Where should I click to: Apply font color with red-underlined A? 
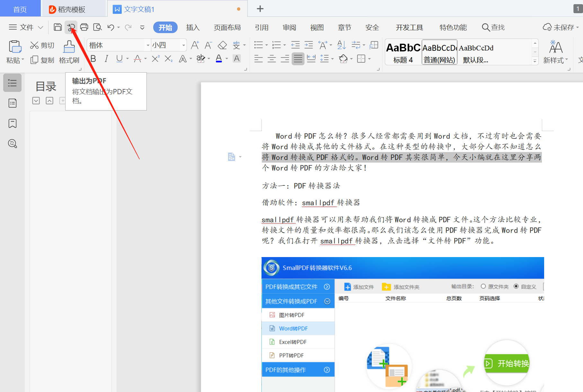tap(219, 58)
